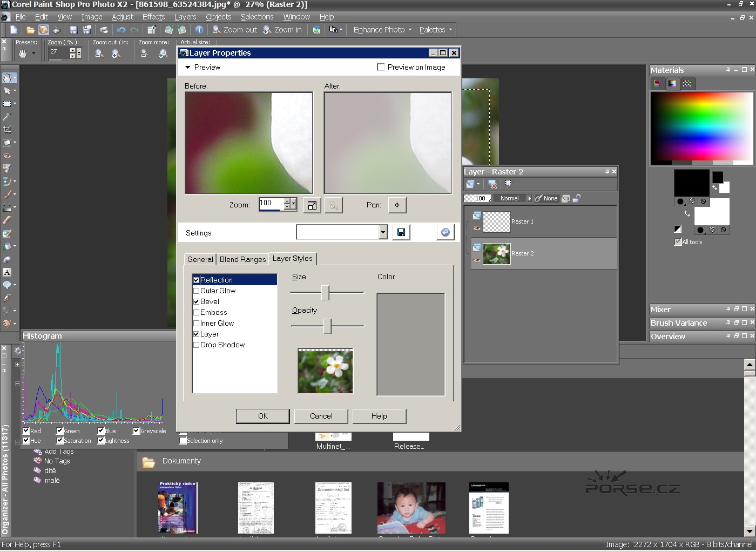Select the Preset Shape speech bubble tool

tap(7, 285)
